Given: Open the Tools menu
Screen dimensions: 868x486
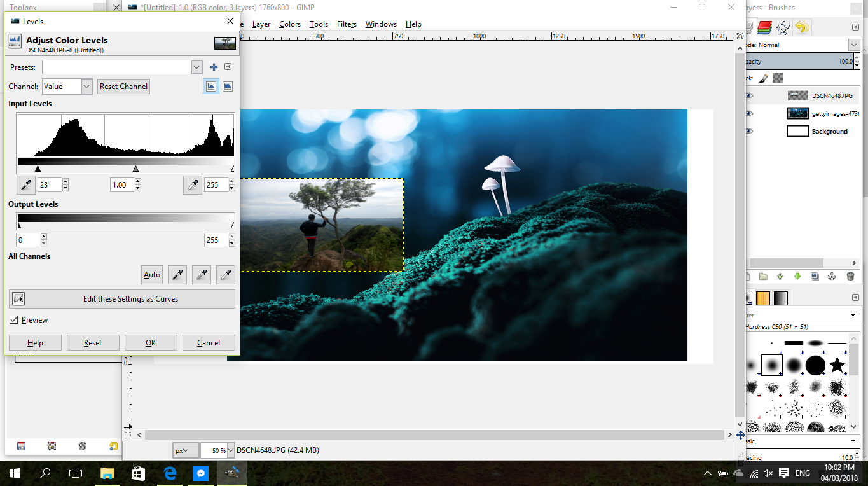Looking at the screenshot, I should 319,24.
